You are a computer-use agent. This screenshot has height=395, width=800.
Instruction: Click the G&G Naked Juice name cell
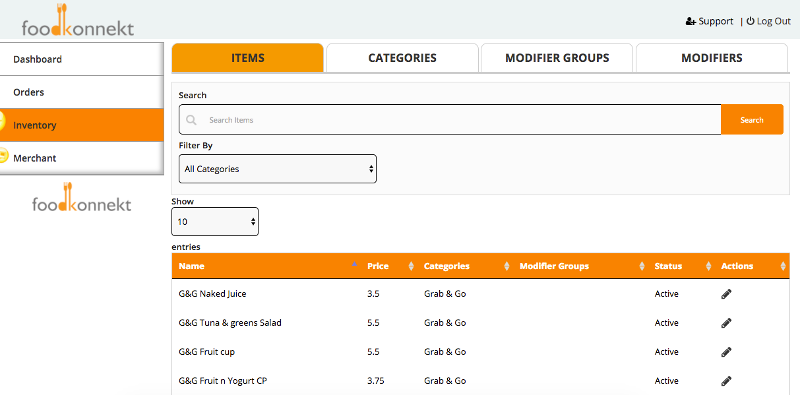pos(213,294)
